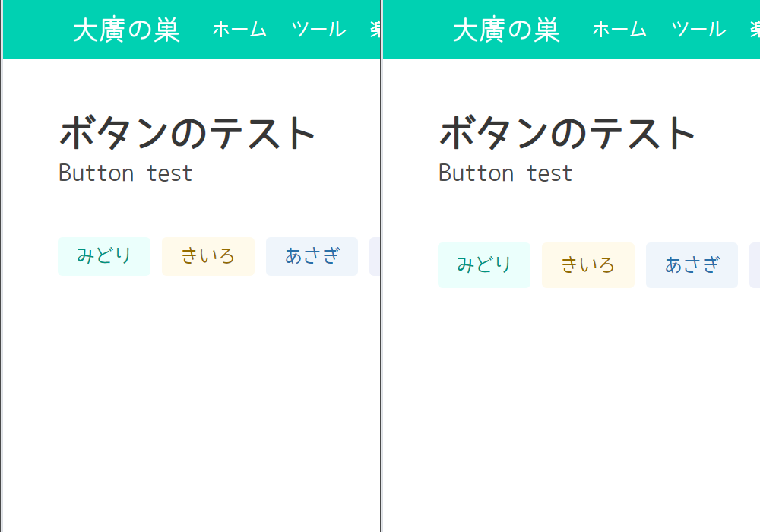Open ホーム in the right pane navbar
760x532 pixels.
click(x=619, y=30)
